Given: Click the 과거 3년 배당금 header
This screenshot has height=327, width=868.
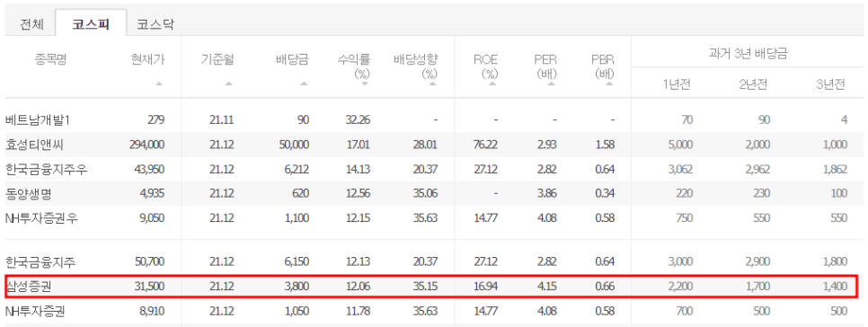Looking at the screenshot, I should point(748,54).
